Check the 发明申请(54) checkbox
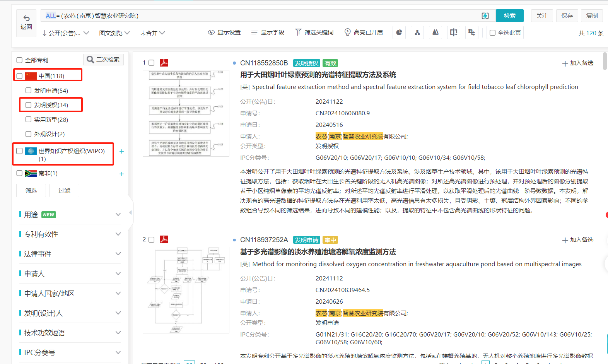608x364 pixels. (28, 90)
